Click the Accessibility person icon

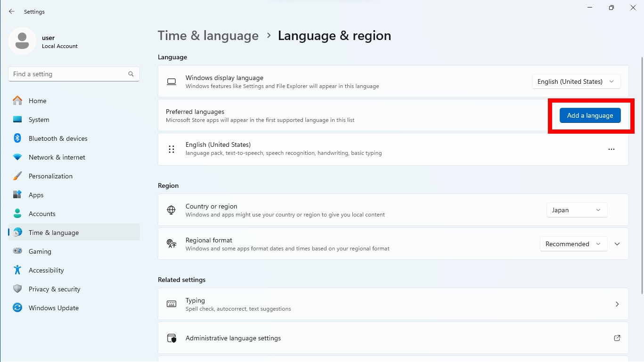pos(17,270)
